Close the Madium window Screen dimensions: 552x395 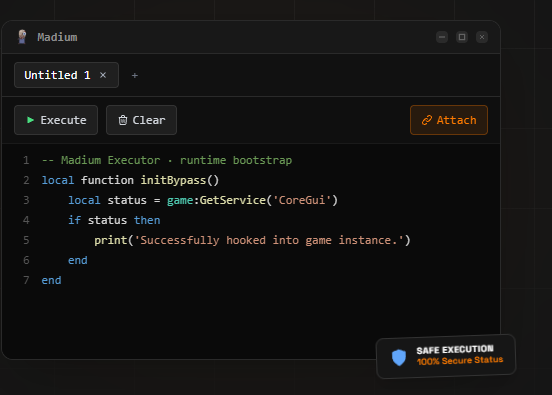(x=482, y=37)
